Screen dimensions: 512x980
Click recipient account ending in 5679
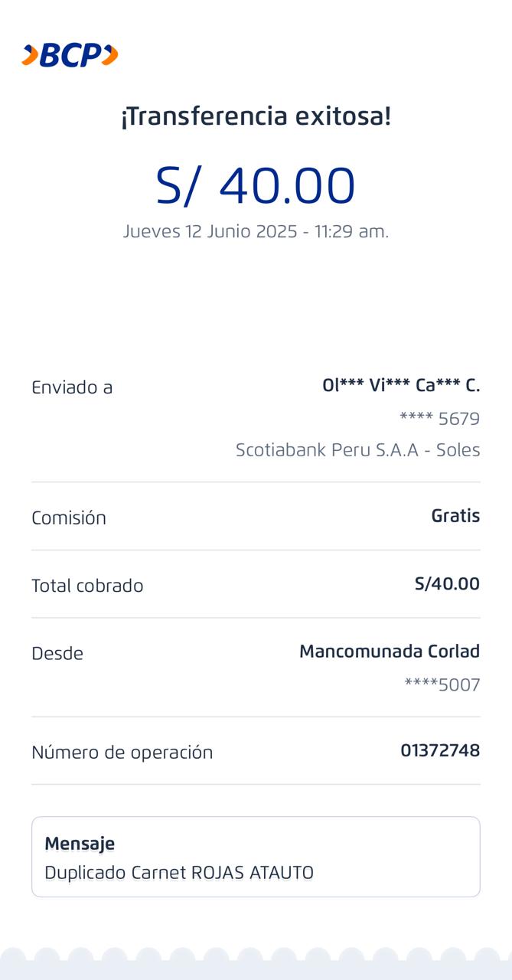point(439,419)
